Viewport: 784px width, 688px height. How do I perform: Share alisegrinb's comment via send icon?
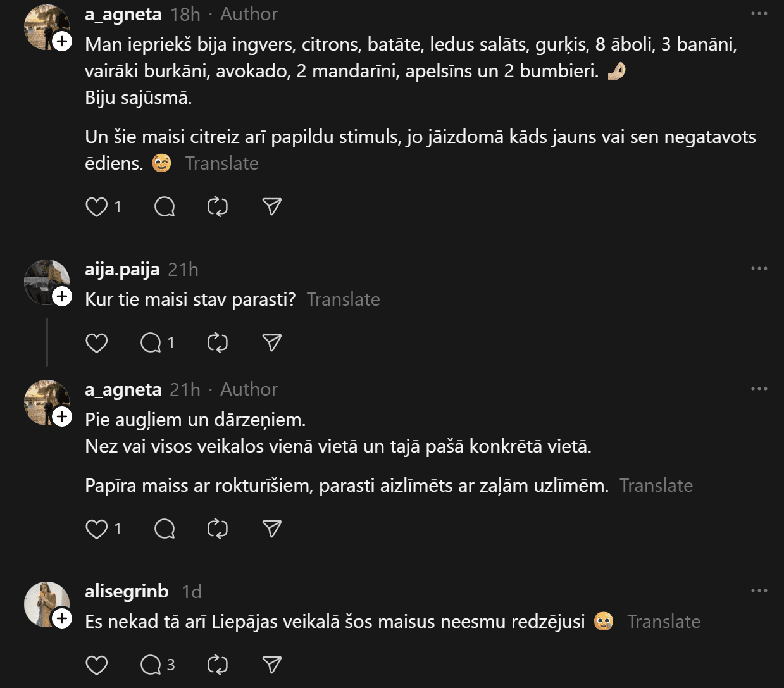pyautogui.click(x=271, y=665)
